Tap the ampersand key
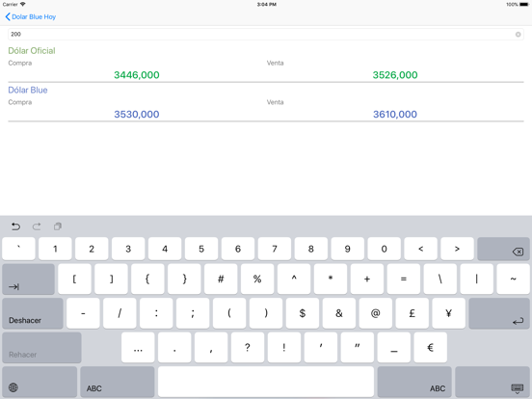 click(339, 313)
